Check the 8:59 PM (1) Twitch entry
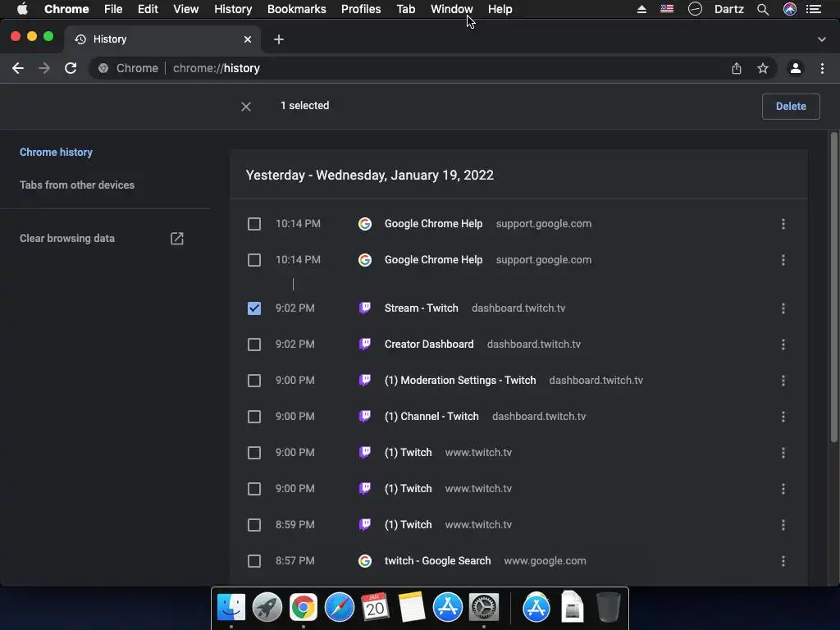The height and width of the screenshot is (630, 840). 254,525
